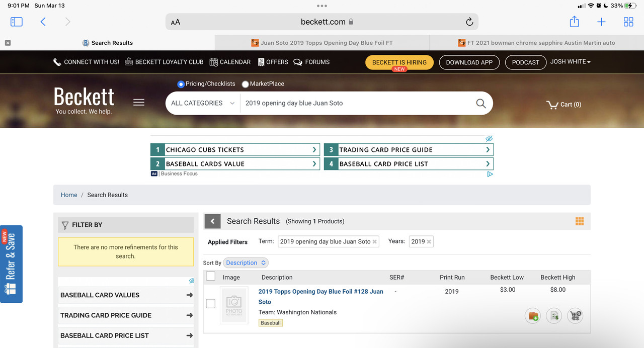Open the Offers link

273,62
